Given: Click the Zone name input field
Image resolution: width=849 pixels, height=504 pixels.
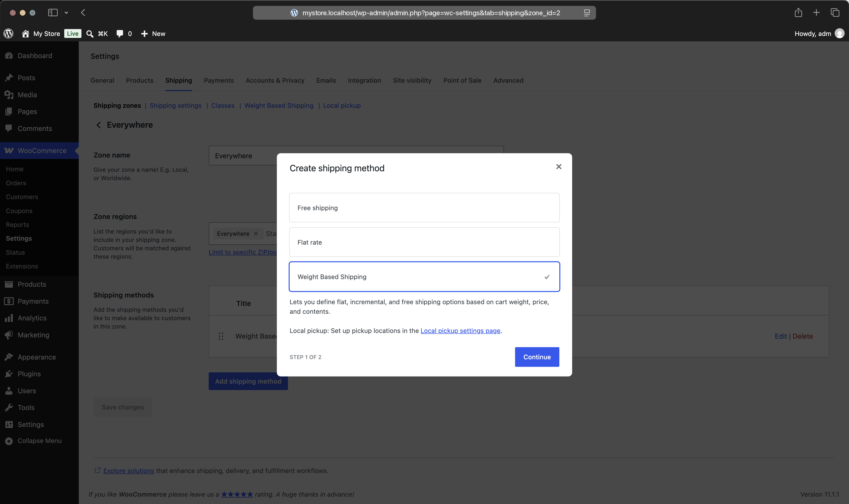Looking at the screenshot, I should point(356,156).
